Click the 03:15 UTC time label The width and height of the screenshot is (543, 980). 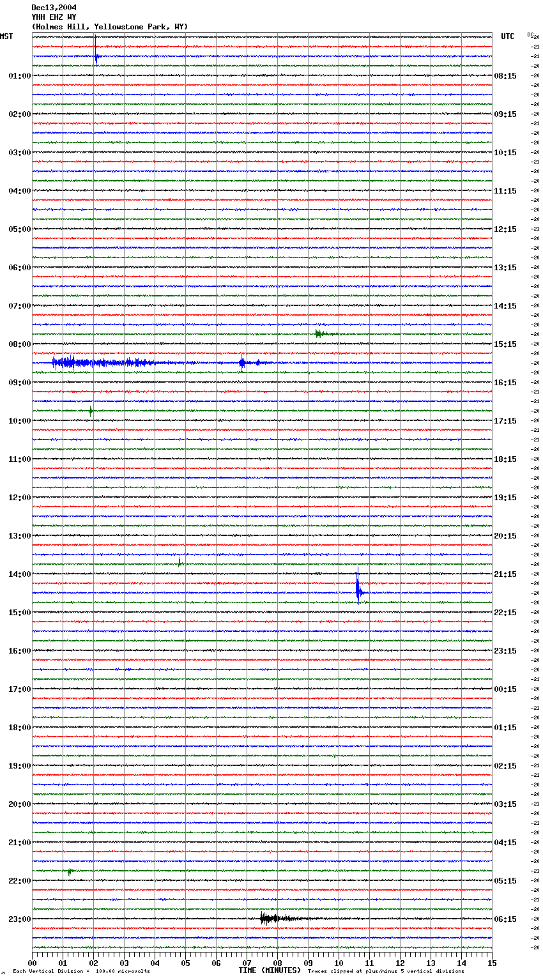click(x=505, y=804)
